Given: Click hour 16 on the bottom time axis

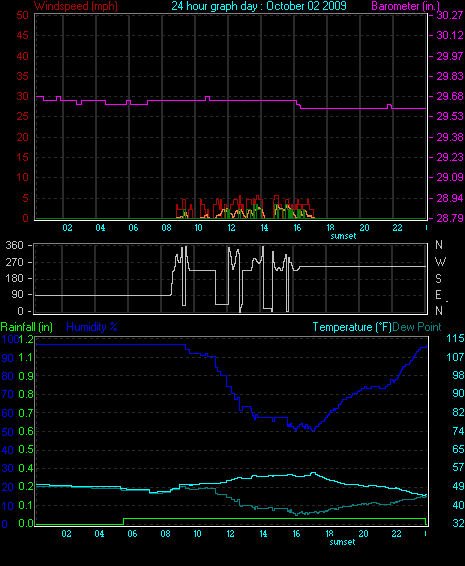Looking at the screenshot, I should click(x=296, y=534).
